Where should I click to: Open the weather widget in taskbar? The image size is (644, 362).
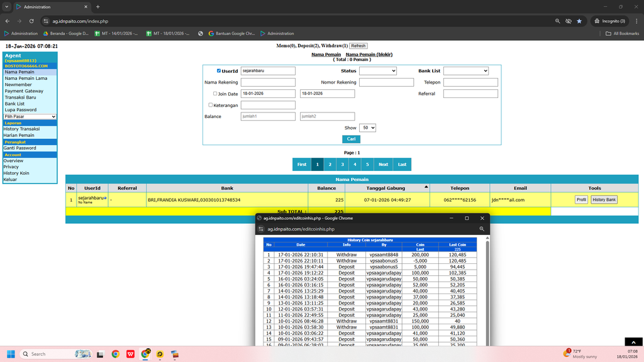coord(579,354)
